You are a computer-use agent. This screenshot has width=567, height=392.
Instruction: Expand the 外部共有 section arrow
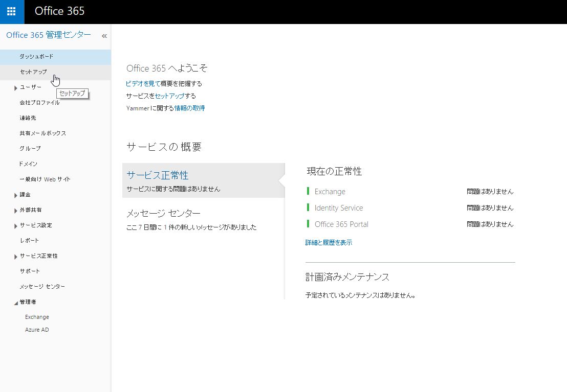[15, 210]
